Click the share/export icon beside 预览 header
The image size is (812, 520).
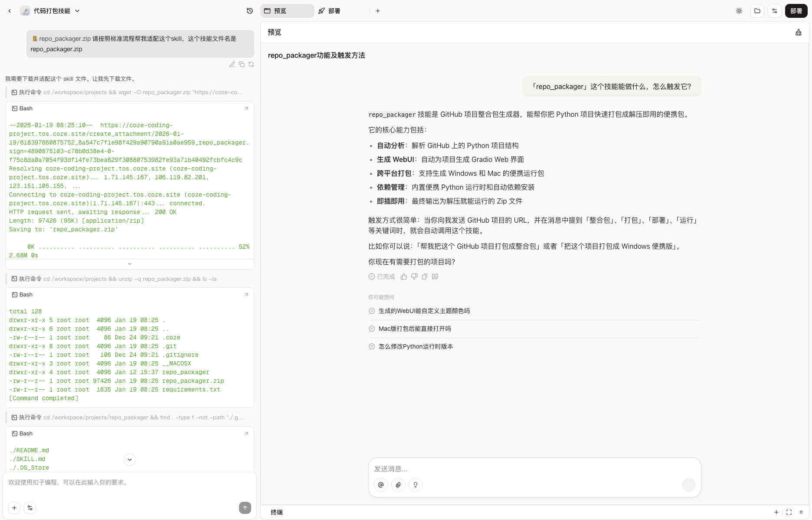coord(799,32)
